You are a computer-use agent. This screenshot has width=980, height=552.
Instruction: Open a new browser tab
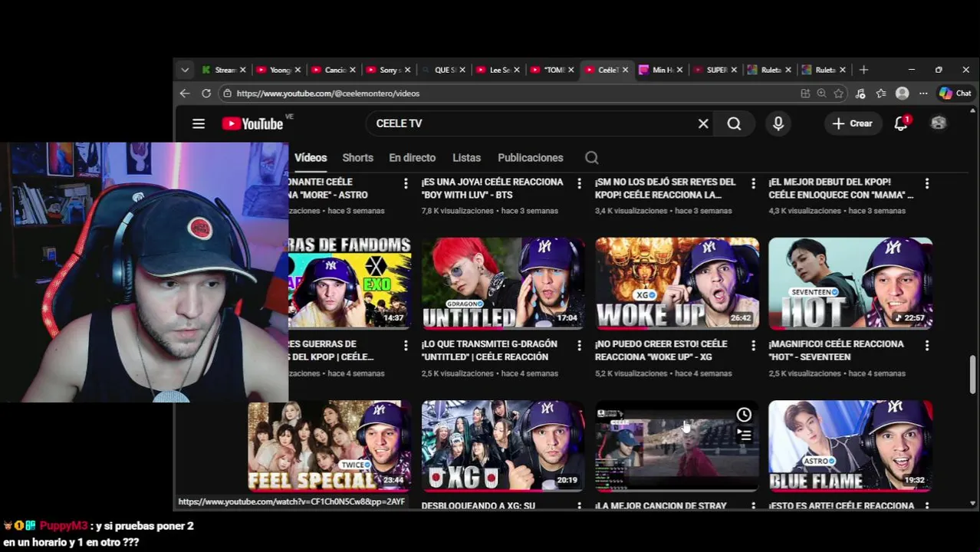click(x=863, y=70)
